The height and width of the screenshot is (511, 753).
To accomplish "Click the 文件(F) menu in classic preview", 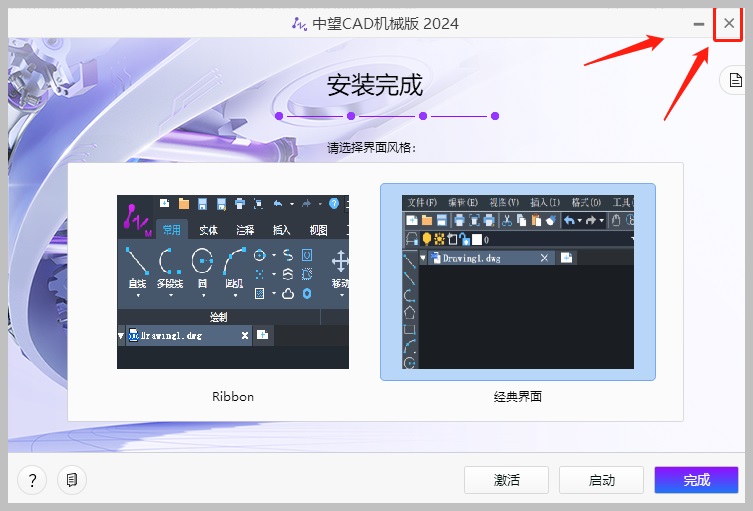I will pos(422,203).
